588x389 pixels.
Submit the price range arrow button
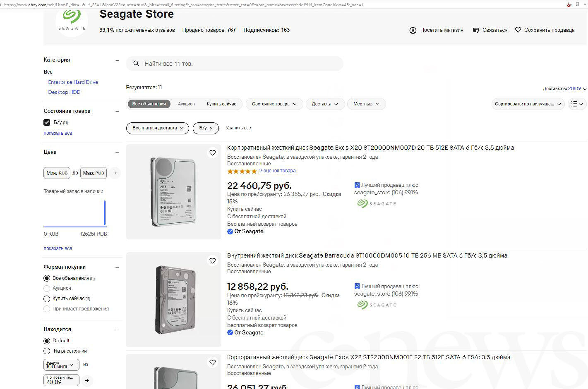click(x=115, y=173)
